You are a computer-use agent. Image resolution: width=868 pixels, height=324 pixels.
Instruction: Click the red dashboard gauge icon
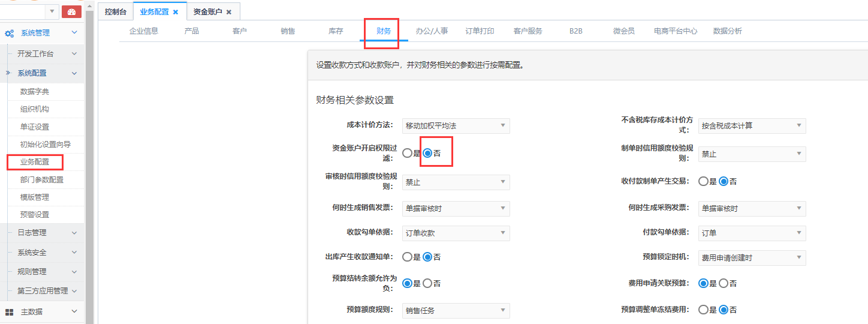(71, 11)
